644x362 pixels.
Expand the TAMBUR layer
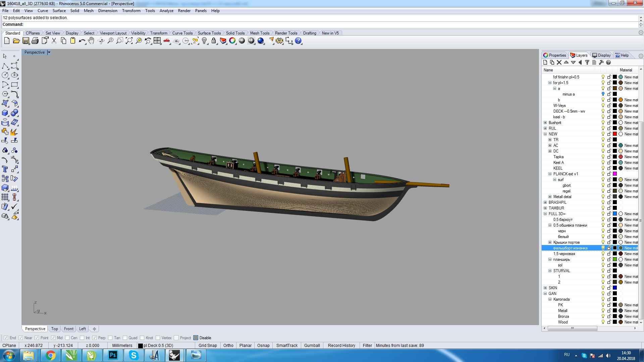[x=545, y=208]
